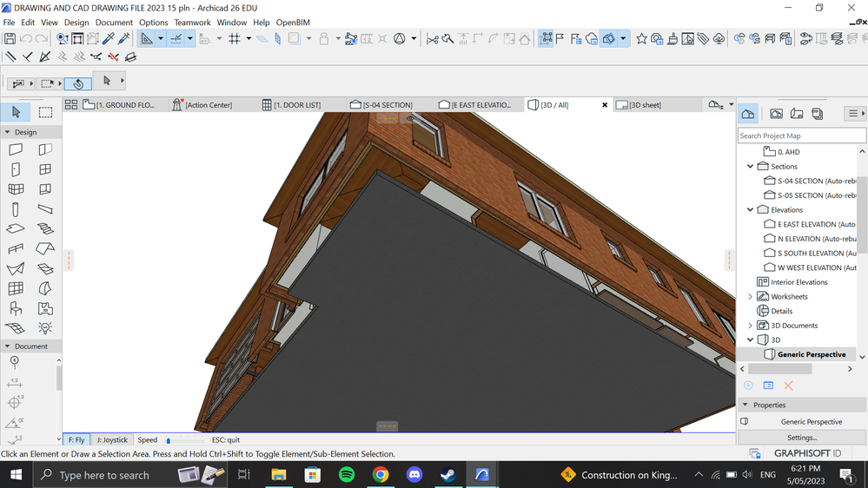Activate the Eyedropper pick-up parameters tool
The height and width of the screenshot is (488, 868).
(109, 39)
